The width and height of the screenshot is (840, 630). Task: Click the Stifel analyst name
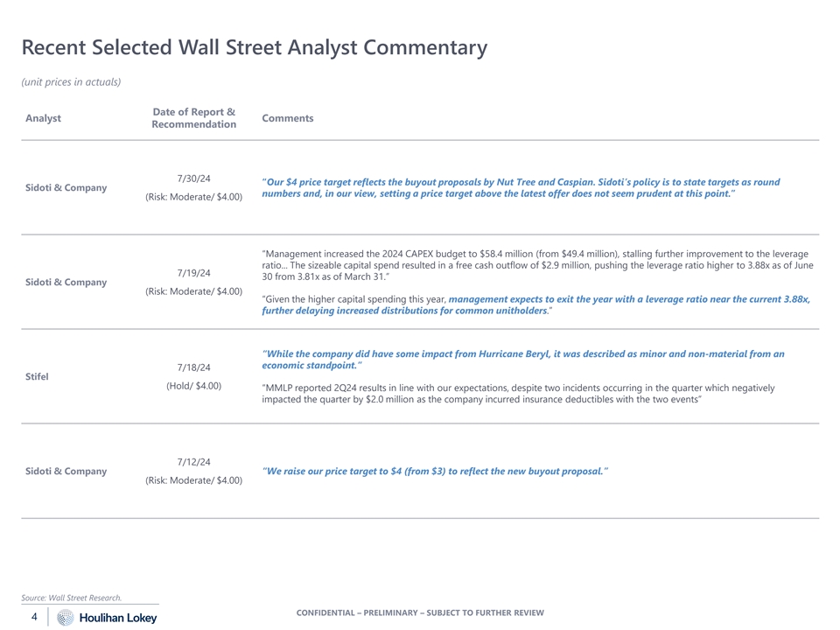[x=37, y=376]
